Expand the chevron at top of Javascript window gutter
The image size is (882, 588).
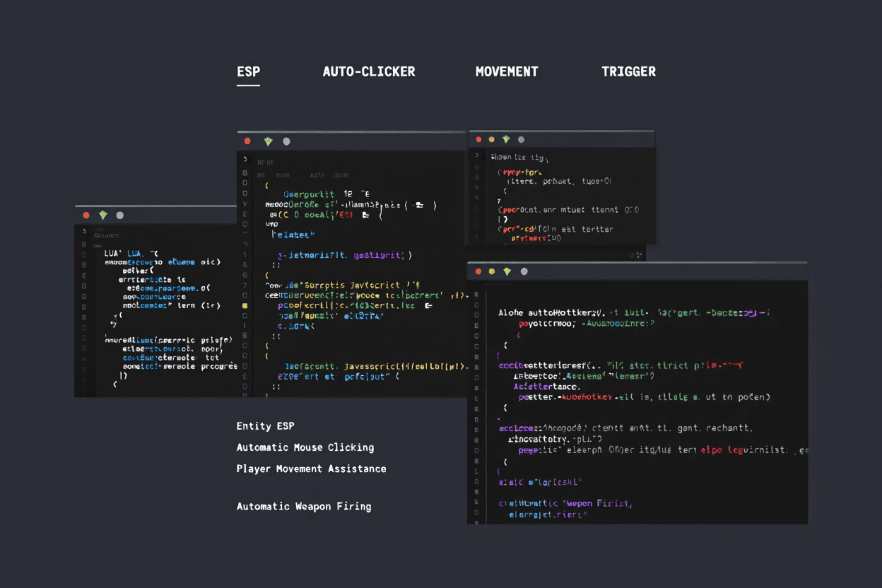tap(245, 160)
